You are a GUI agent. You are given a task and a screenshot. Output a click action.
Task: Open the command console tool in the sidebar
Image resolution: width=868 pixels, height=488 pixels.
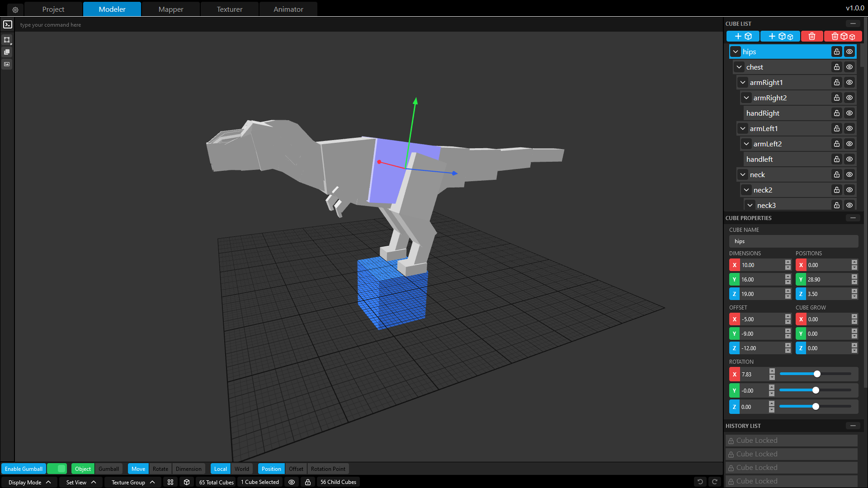click(7, 24)
